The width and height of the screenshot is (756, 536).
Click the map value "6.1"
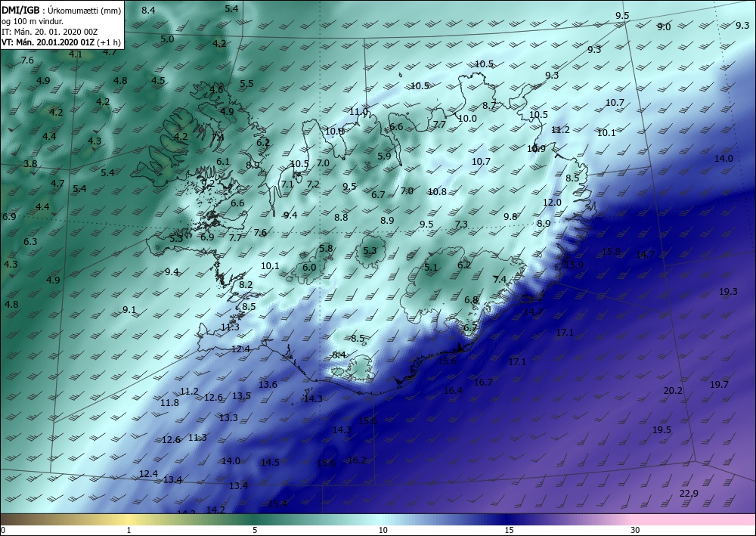223,162
